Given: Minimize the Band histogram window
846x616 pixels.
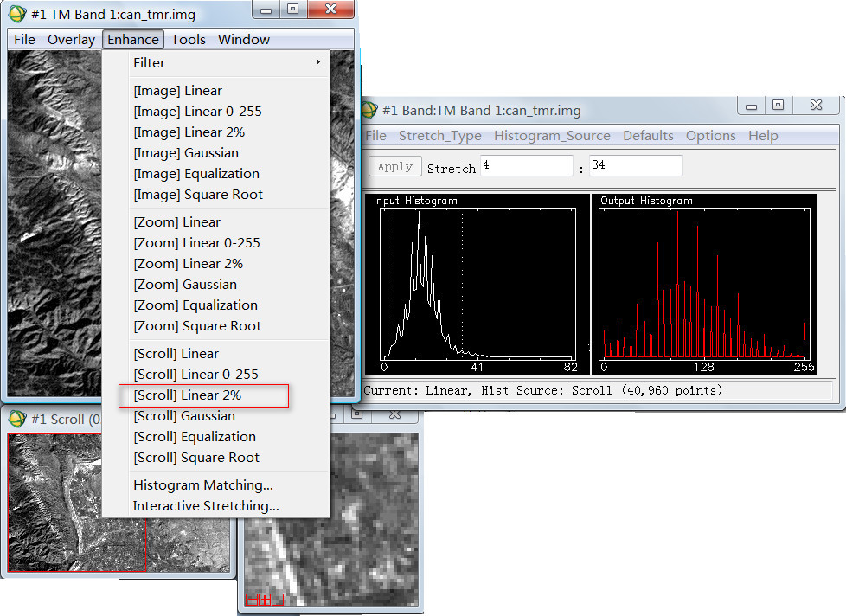Looking at the screenshot, I should tap(751, 106).
